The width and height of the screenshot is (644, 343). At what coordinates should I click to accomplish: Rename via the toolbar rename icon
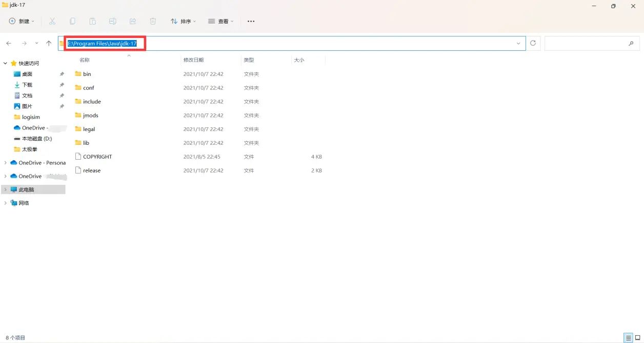click(x=112, y=21)
